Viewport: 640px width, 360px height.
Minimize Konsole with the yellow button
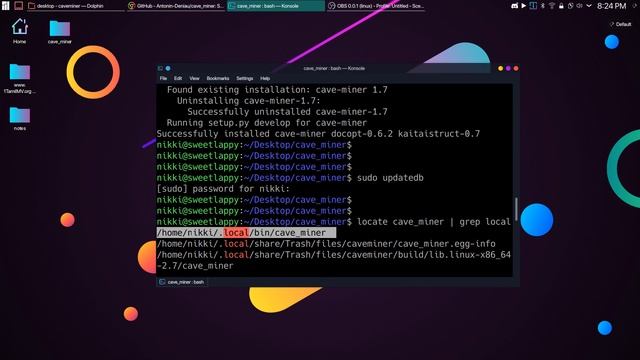click(500, 69)
